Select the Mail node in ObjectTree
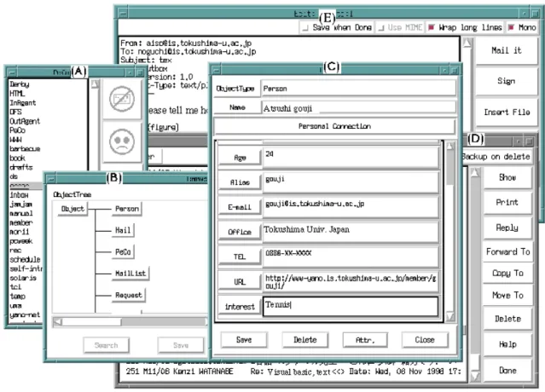This screenshot has height=392, width=545. pos(123,231)
